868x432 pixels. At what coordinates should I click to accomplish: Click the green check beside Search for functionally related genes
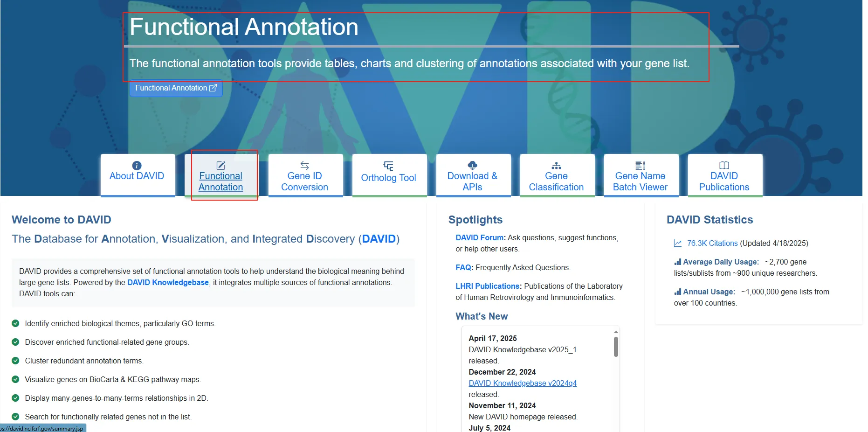[x=15, y=417]
